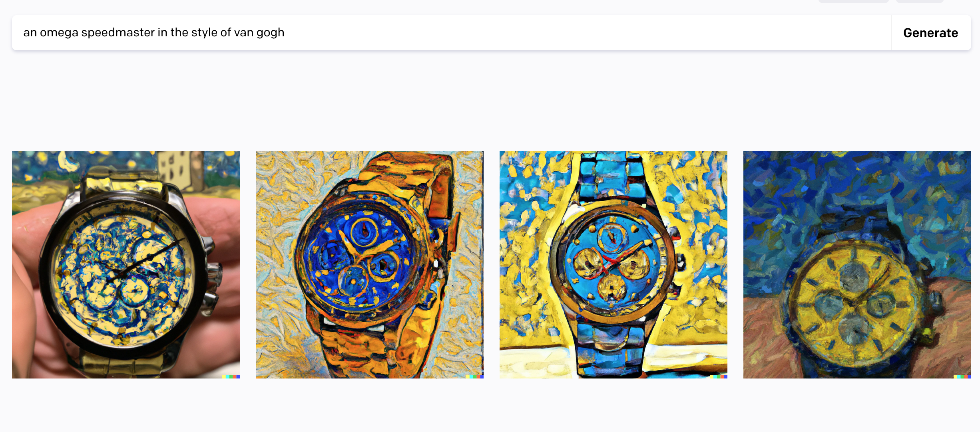
Task: Open the blue-bracelet watch on yellow background image
Action: (613, 265)
